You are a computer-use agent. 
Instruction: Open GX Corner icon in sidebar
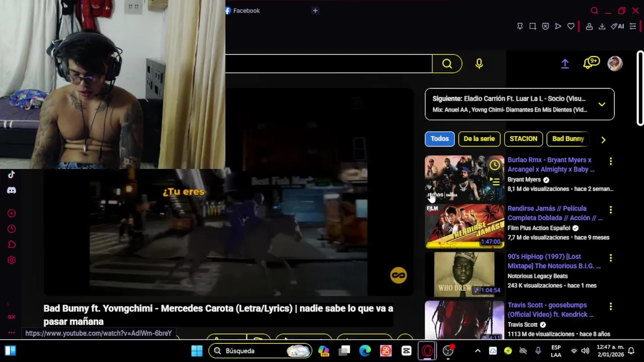(x=12, y=317)
